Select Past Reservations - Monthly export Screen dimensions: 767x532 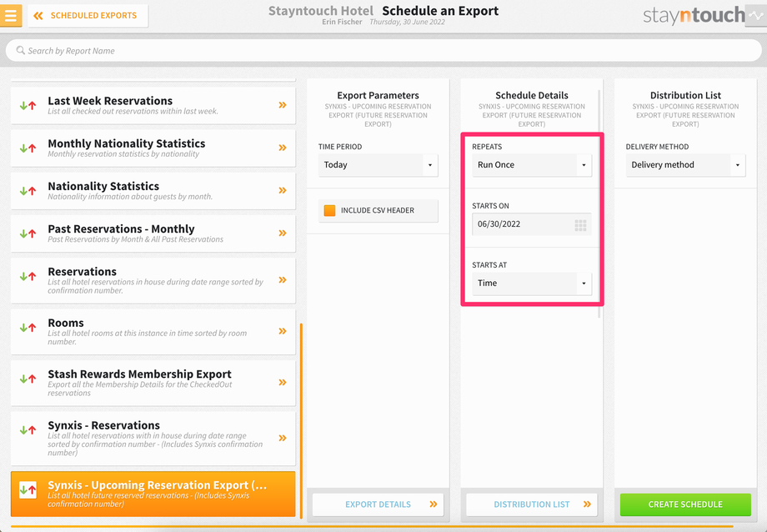pyautogui.click(x=153, y=233)
